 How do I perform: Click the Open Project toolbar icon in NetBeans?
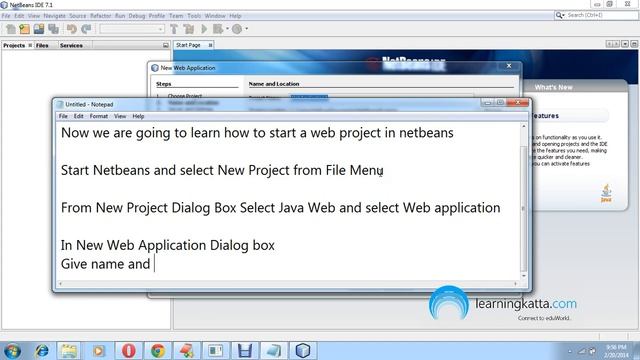point(39,29)
